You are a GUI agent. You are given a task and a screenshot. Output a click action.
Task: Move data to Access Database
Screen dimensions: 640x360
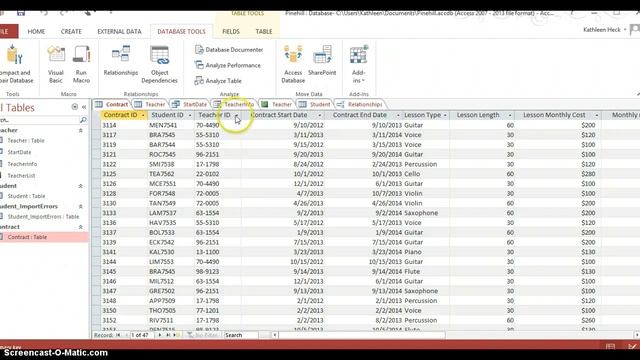pos(293,64)
